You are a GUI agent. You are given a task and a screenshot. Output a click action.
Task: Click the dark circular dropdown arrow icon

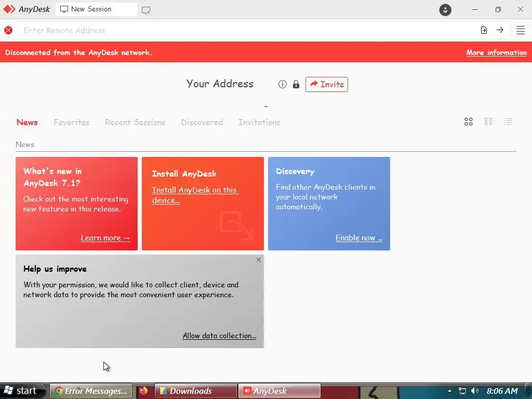point(445,9)
